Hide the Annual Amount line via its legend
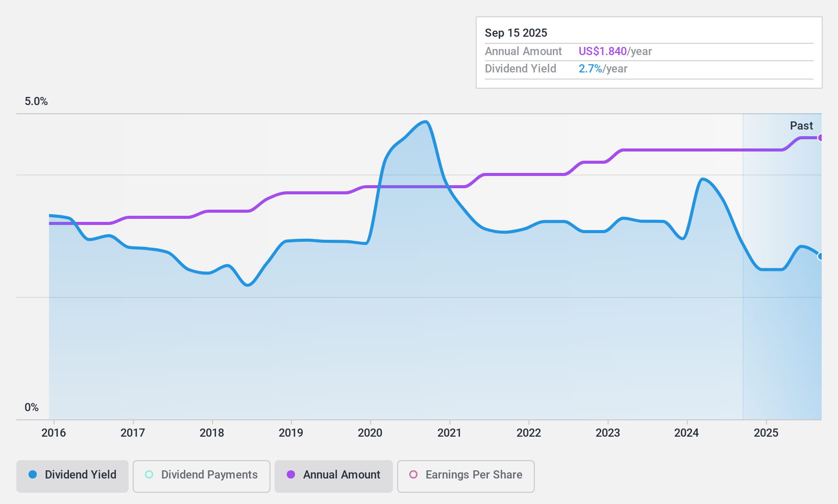The height and width of the screenshot is (504, 838). tap(333, 475)
